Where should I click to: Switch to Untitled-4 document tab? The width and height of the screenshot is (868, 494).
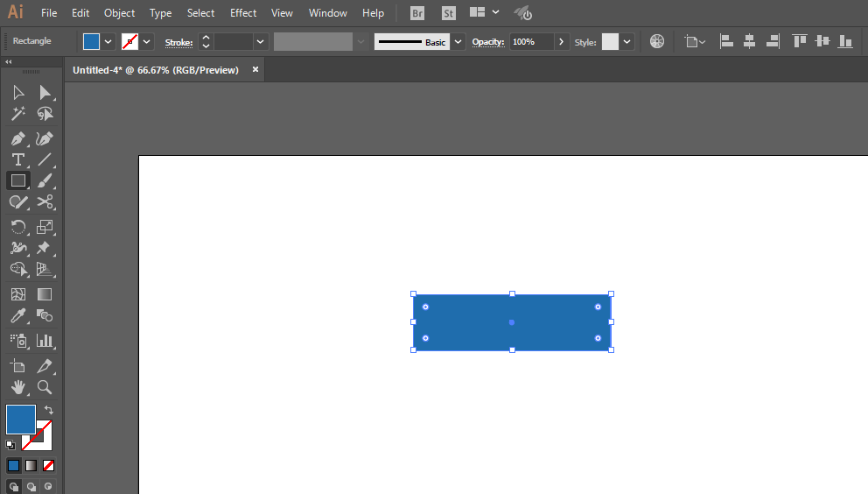click(x=156, y=70)
